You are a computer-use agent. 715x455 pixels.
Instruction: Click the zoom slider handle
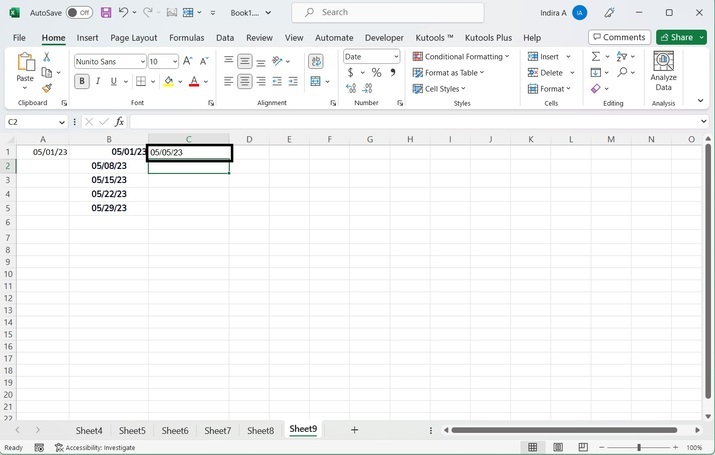coord(639,447)
